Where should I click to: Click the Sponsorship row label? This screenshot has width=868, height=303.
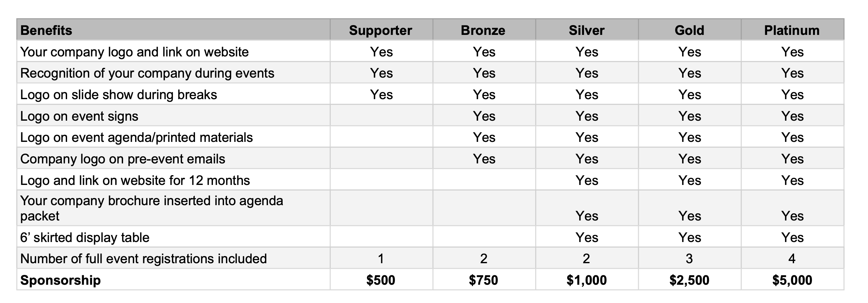(60, 280)
